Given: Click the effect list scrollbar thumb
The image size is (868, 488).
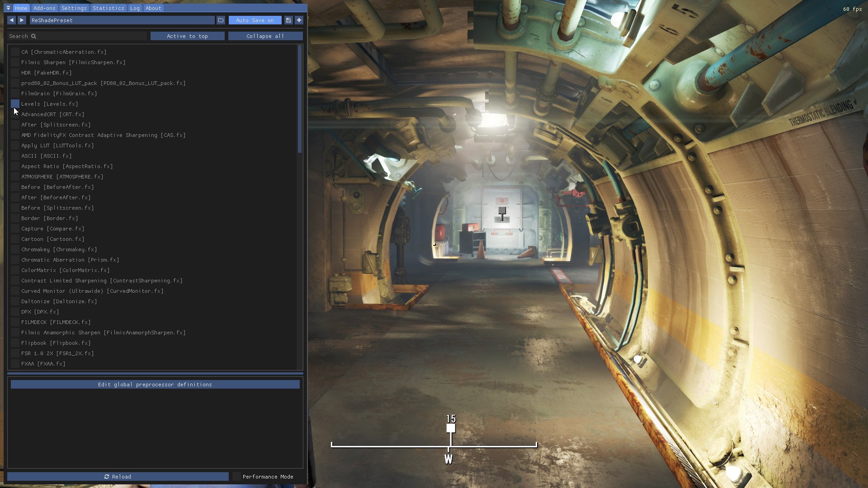Looking at the screenshot, I should click(299, 99).
